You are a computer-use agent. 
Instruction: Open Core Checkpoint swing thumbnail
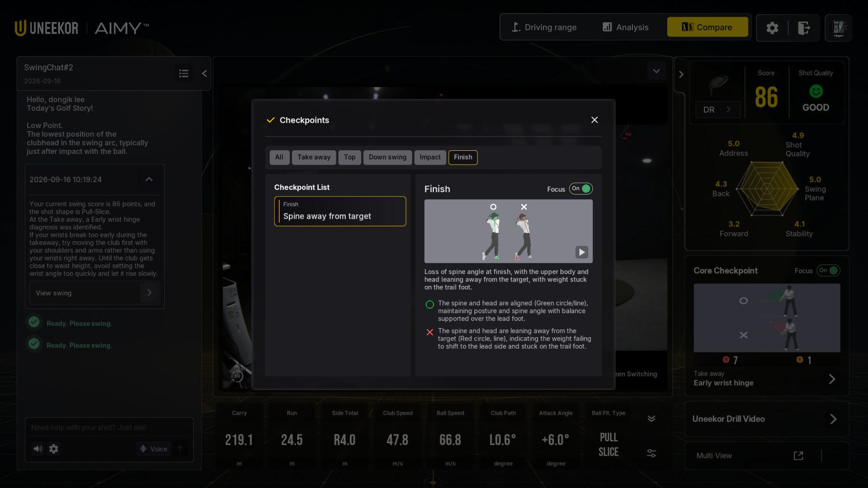[x=767, y=318]
